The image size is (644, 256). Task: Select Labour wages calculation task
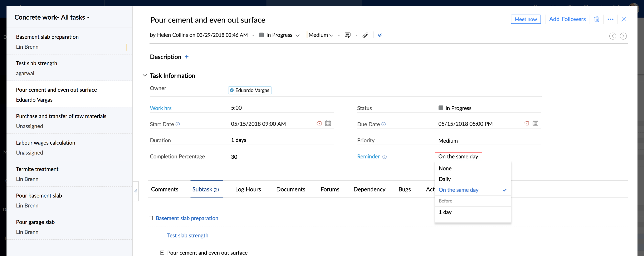pos(69,148)
